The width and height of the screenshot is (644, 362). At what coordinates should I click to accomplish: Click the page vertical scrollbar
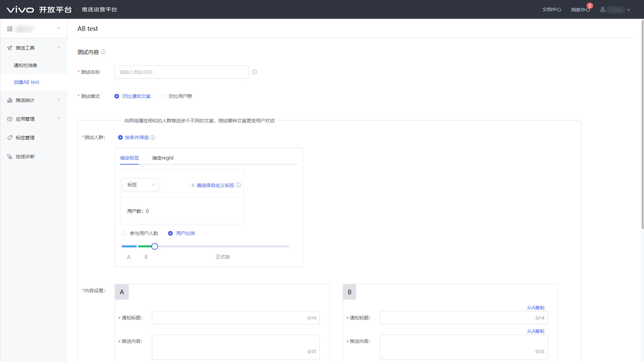[x=642, y=124]
